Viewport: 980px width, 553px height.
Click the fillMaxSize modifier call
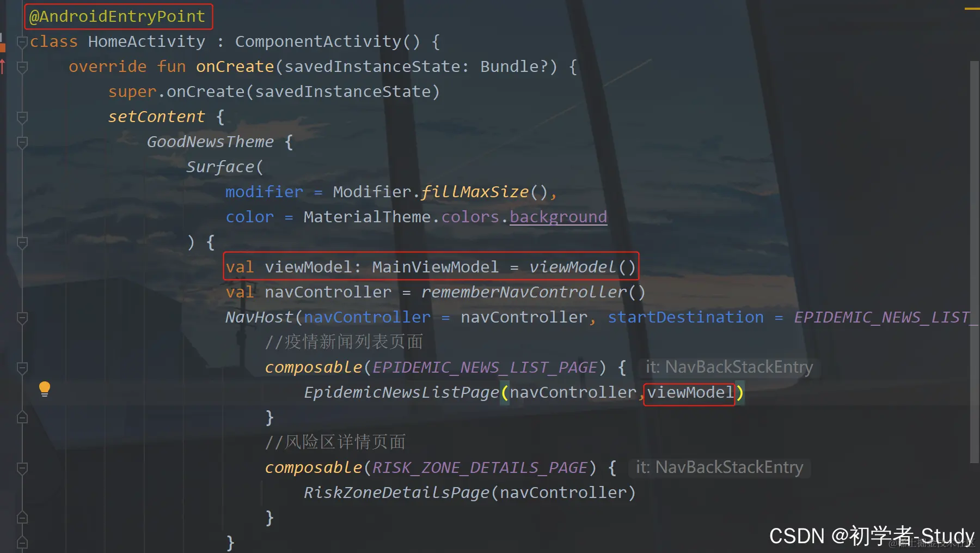tap(474, 192)
